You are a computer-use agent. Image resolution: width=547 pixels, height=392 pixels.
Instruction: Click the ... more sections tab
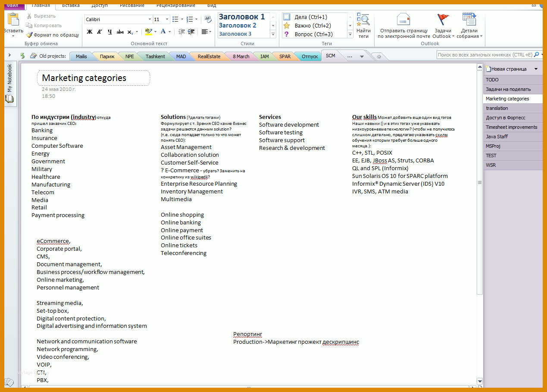click(x=349, y=56)
